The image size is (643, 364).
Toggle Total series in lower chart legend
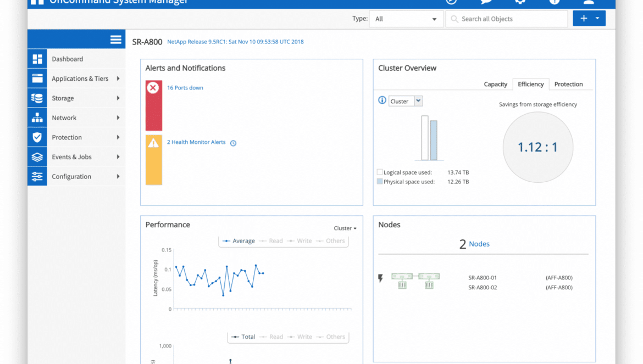tap(243, 337)
